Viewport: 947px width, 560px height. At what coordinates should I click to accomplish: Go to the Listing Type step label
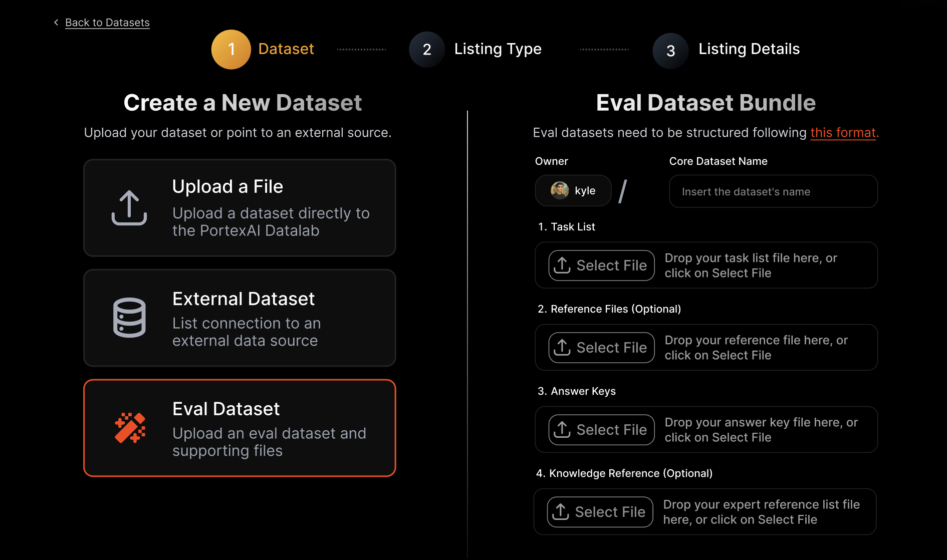pyautogui.click(x=498, y=49)
